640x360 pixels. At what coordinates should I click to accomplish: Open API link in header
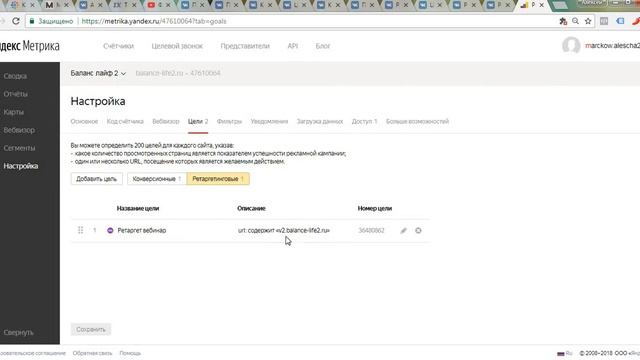pyautogui.click(x=293, y=46)
